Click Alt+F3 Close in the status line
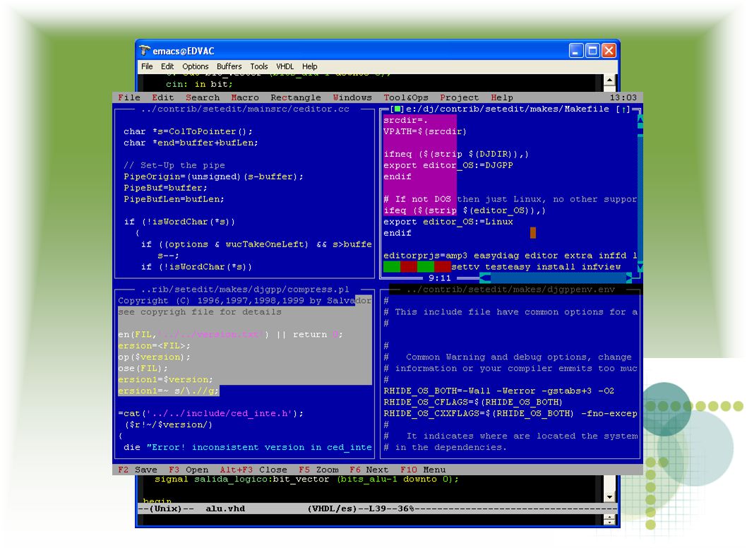Image resolution: width=747 pixels, height=560 pixels. click(x=253, y=470)
